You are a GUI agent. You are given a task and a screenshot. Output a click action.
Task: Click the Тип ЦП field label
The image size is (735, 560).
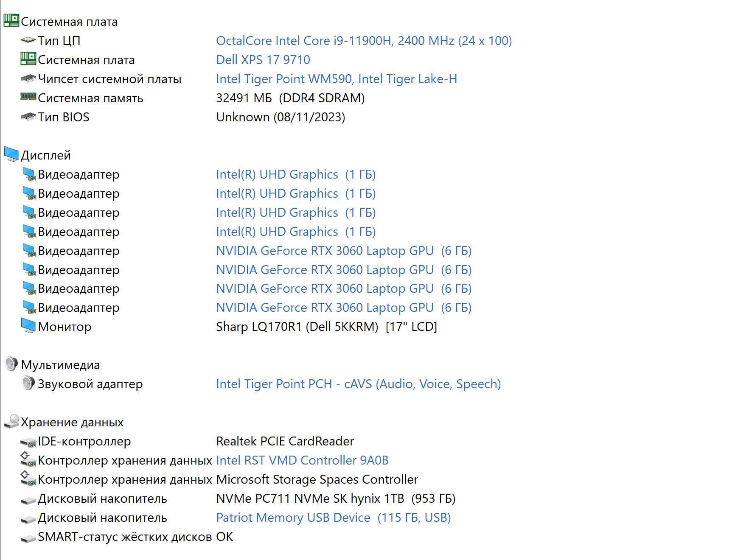tap(59, 41)
